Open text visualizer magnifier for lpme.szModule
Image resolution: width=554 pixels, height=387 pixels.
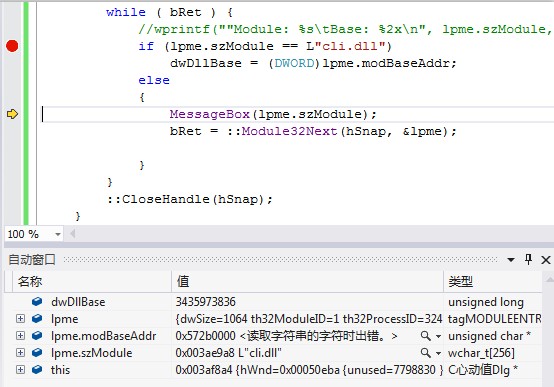click(426, 353)
